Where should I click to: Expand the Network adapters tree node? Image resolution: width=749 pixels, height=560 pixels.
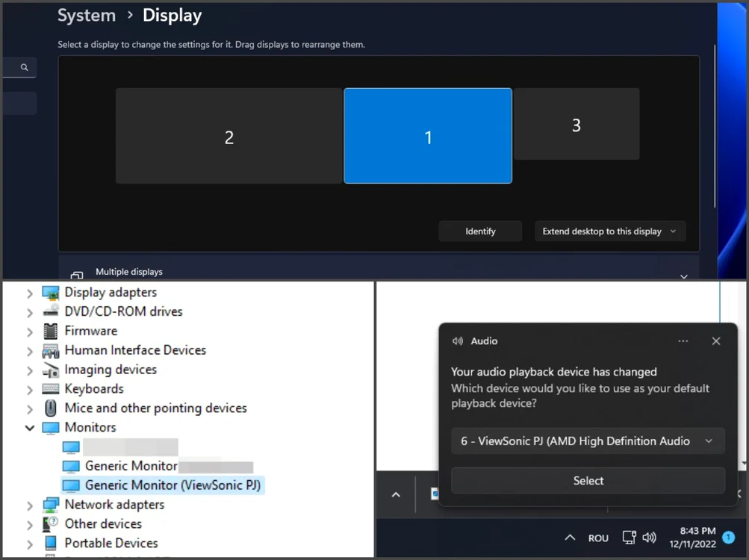tap(30, 505)
